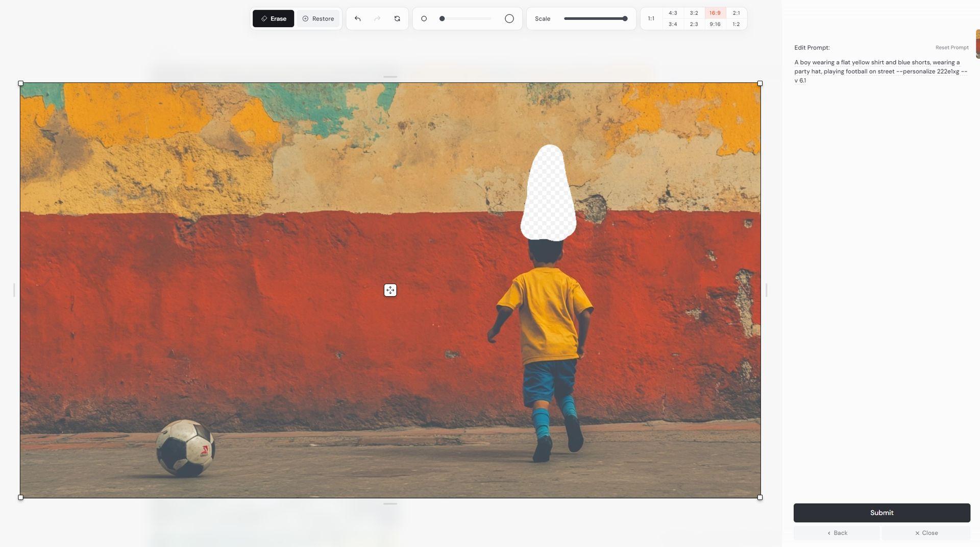Click the Scale label
The image size is (980, 547).
(x=543, y=19)
